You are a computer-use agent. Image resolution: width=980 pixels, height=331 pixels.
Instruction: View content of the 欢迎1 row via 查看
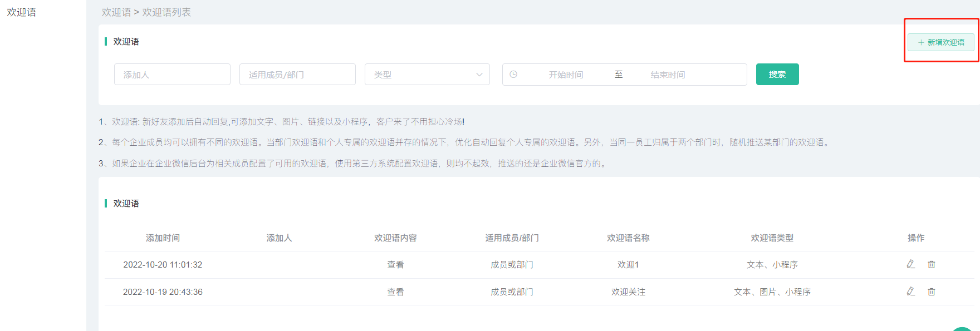pyautogui.click(x=395, y=265)
